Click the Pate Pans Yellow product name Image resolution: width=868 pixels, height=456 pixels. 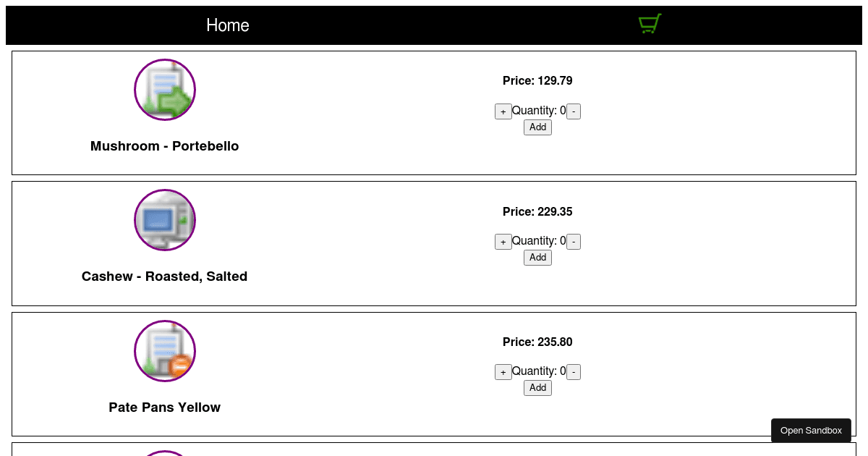(165, 408)
